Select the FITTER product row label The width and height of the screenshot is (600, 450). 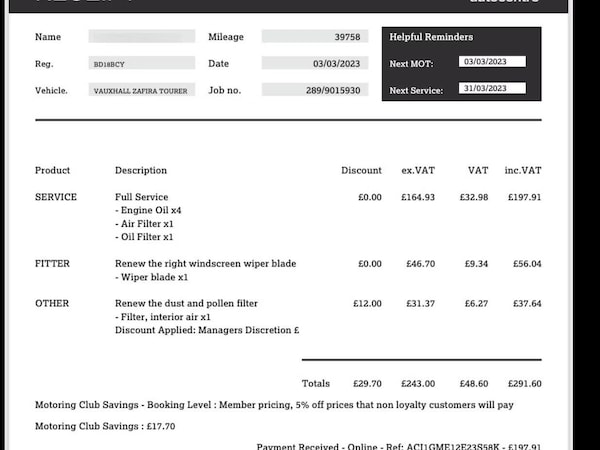tap(53, 264)
